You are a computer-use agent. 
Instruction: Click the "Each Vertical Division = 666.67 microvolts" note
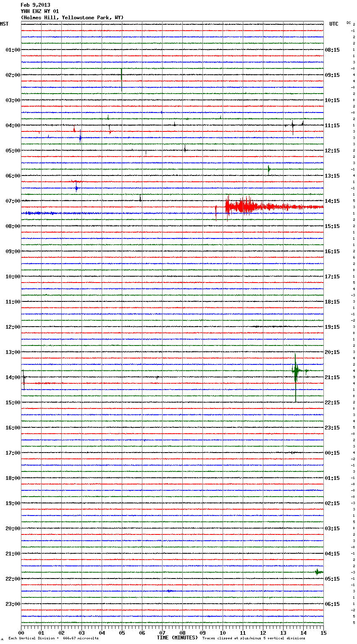click(x=53, y=639)
